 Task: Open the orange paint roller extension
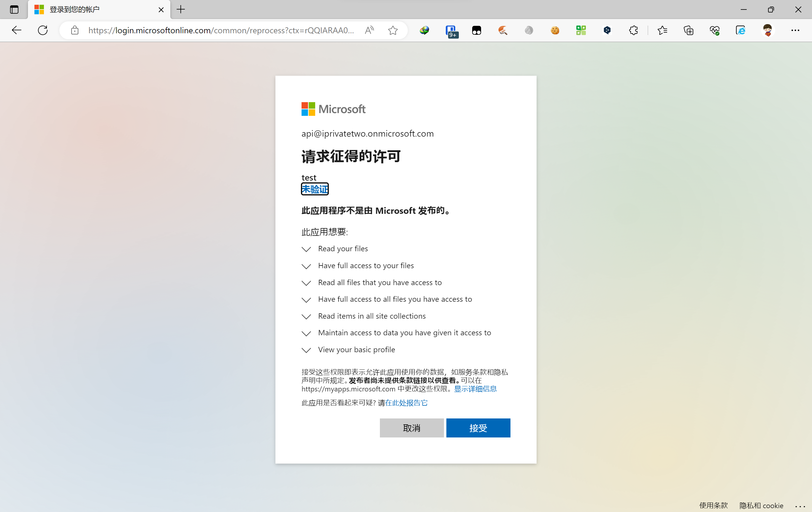503,30
